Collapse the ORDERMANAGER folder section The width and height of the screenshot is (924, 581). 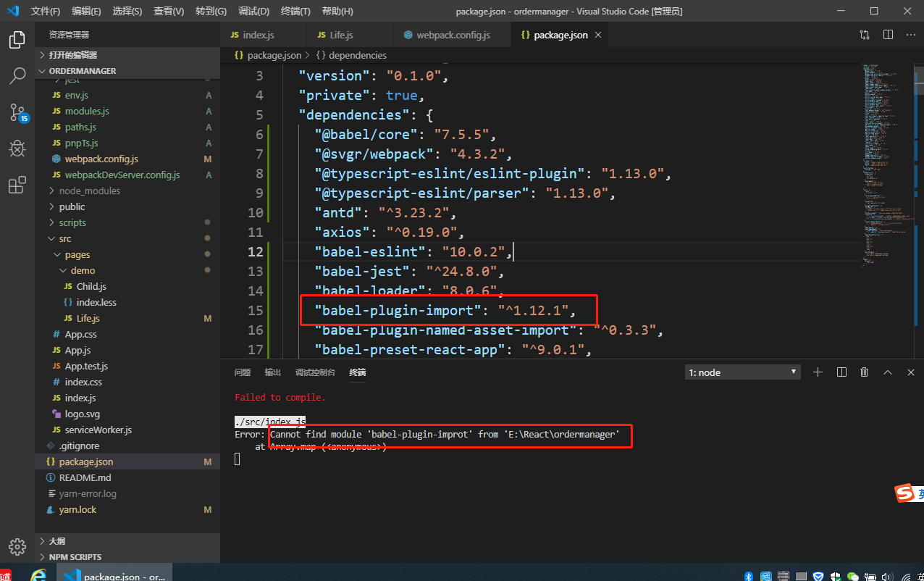127,71
